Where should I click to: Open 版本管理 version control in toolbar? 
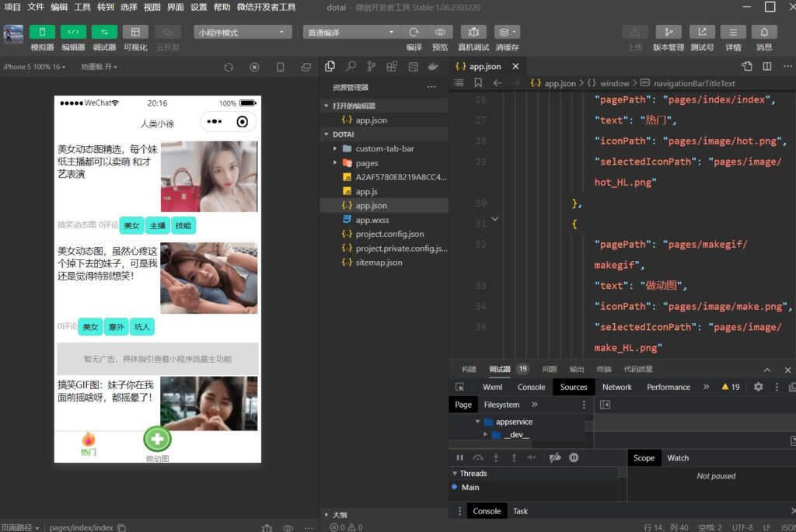pyautogui.click(x=668, y=32)
